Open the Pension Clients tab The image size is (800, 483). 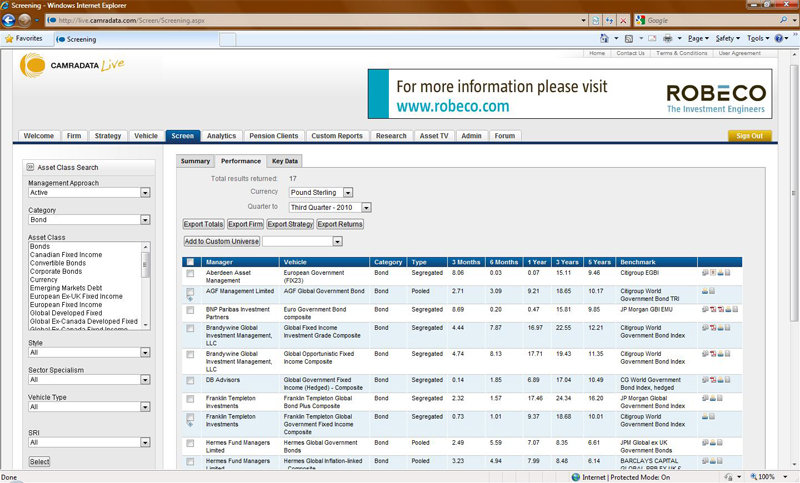tap(274, 136)
